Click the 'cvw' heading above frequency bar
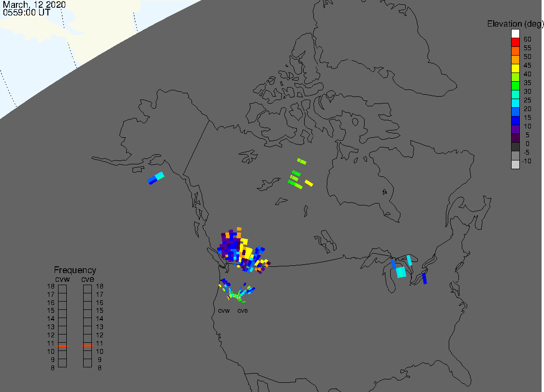Viewport: 544px width, 392px height. pos(62,279)
